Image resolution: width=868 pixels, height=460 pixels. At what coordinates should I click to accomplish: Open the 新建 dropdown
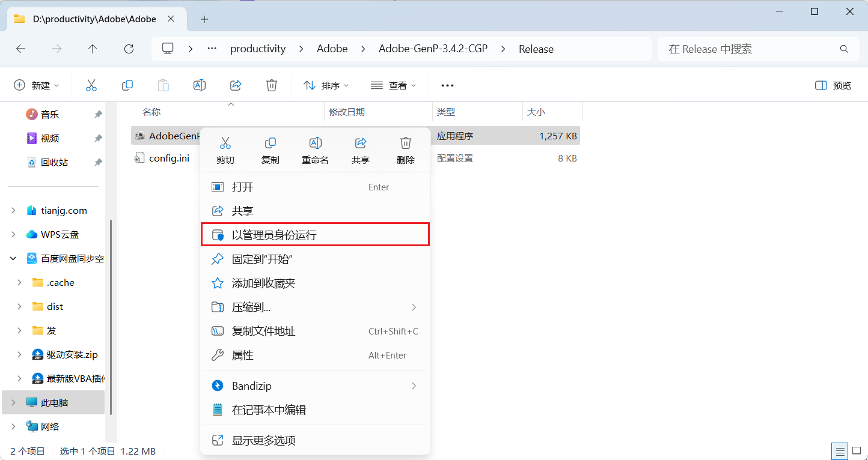(37, 85)
